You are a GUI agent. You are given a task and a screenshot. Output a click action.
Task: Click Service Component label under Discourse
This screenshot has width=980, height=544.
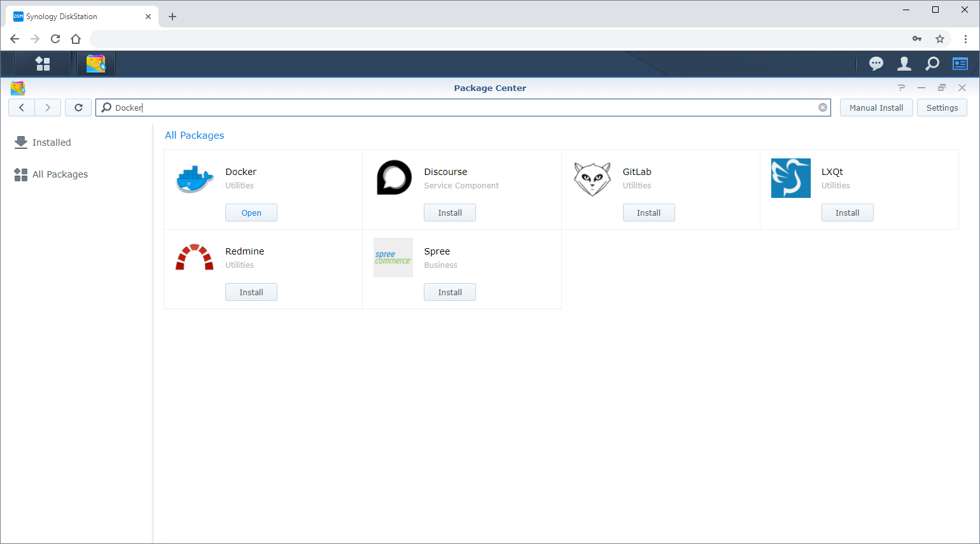461,186
